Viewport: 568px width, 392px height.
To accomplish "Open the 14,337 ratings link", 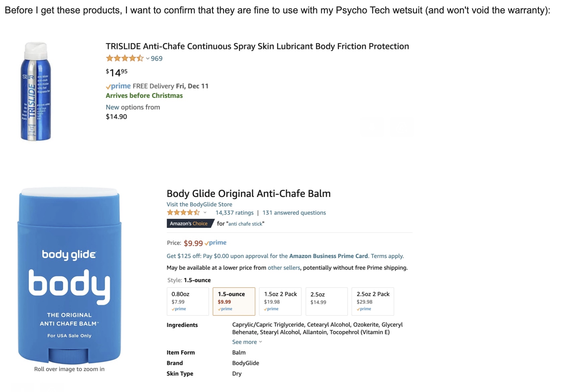I will click(234, 213).
